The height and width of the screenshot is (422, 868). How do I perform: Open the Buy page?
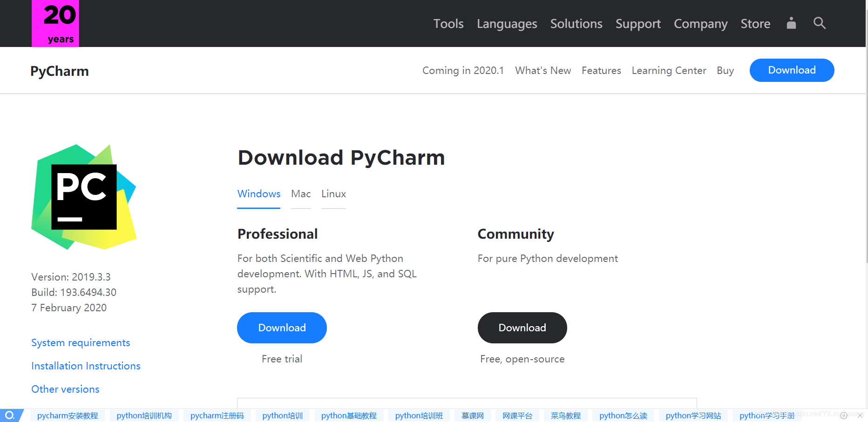pyautogui.click(x=725, y=70)
